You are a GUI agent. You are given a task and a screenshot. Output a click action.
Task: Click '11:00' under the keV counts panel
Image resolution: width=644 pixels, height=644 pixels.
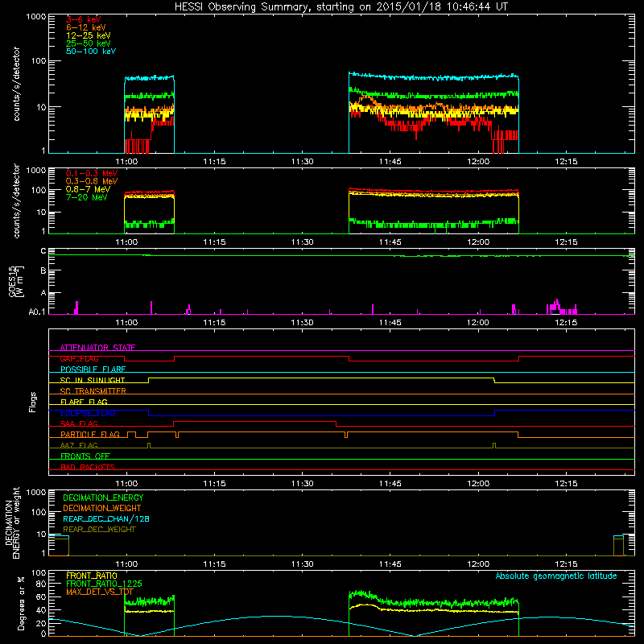coord(126,162)
